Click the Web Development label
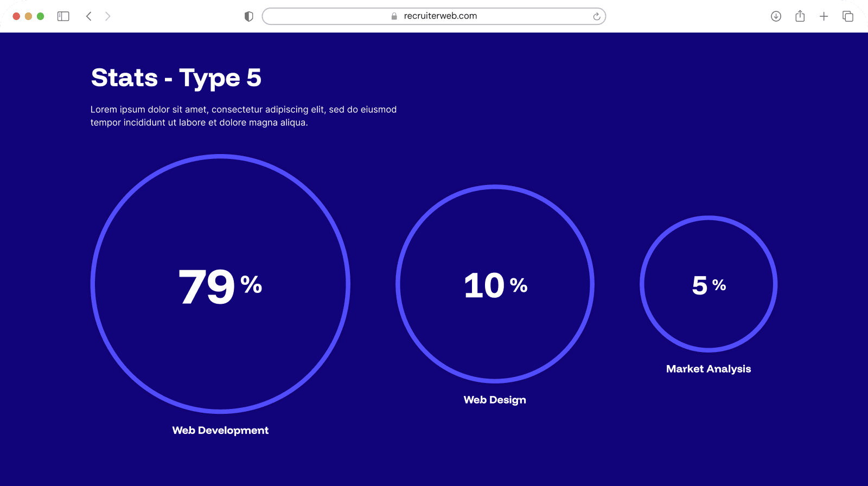The height and width of the screenshot is (486, 868). pos(220,430)
